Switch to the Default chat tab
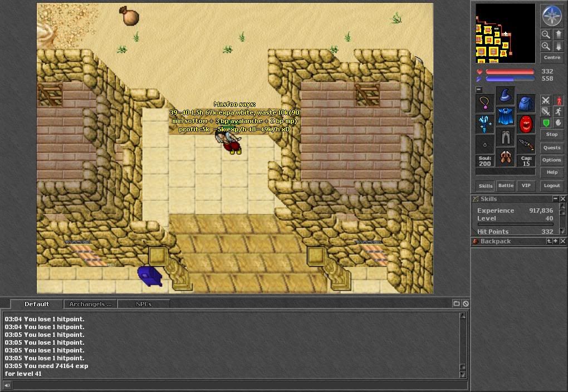The width and height of the screenshot is (568, 392). point(37,304)
